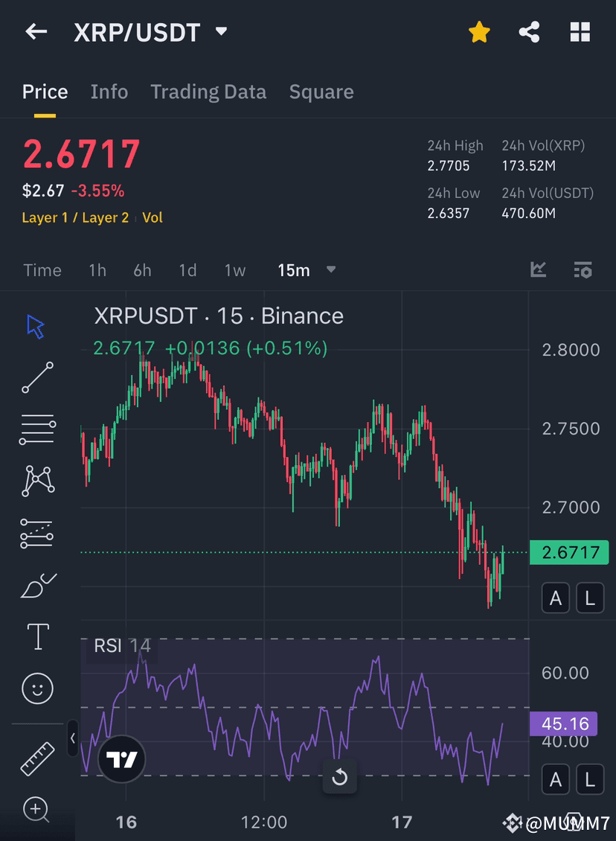Select the Text annotation tool
This screenshot has width=616, height=841.
click(38, 636)
